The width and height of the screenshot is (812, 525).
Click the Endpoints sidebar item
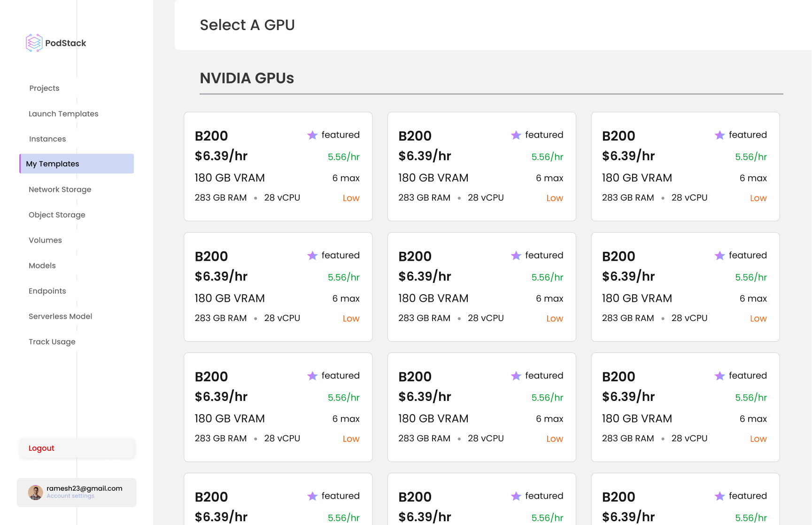47,291
